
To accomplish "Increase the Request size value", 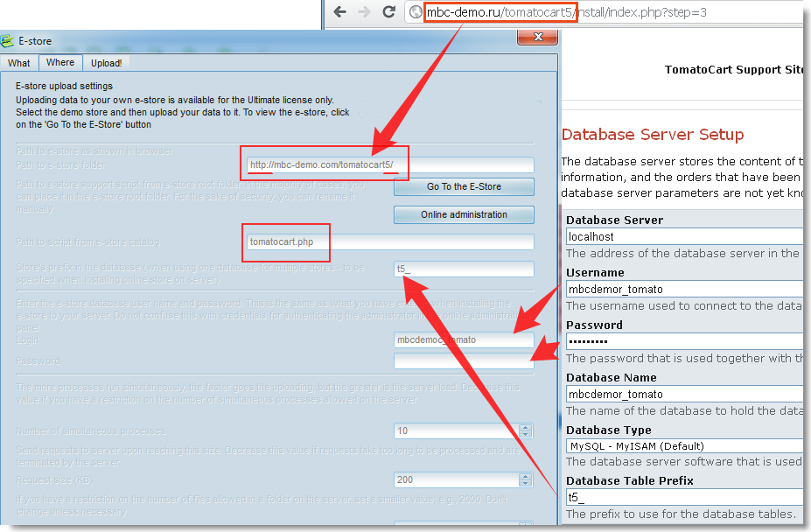I will coord(525,476).
